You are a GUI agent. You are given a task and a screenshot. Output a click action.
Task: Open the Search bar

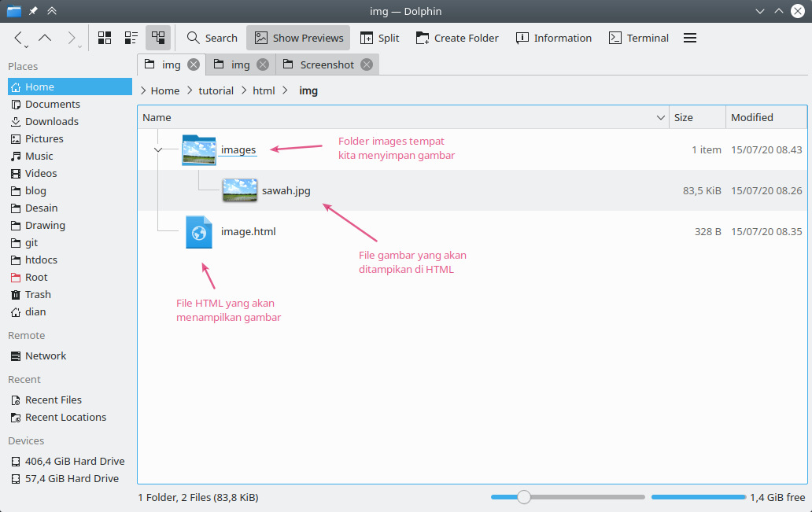click(211, 37)
